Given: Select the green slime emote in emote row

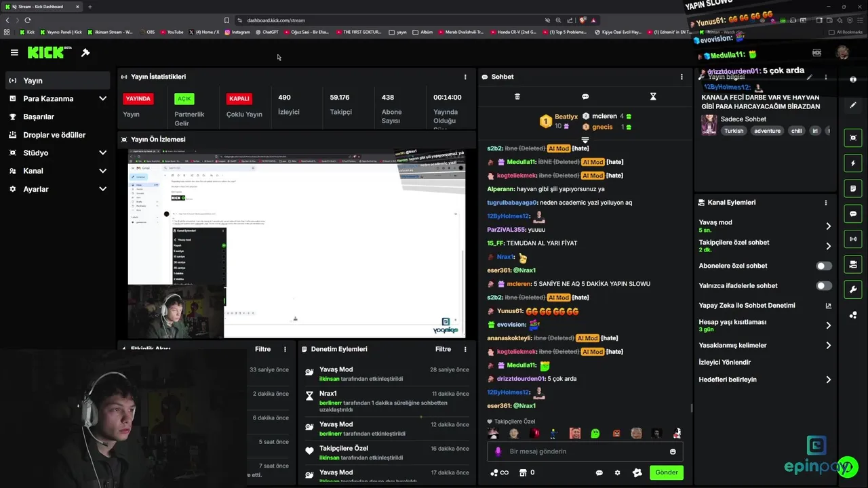Looking at the screenshot, I should 595,433.
